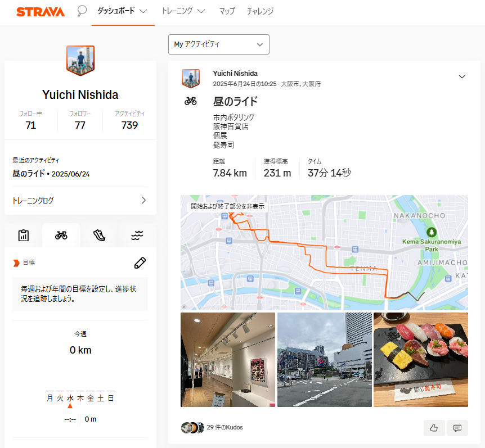Open comments with speech bubble icon
Screen dimensions: 485x448
[457, 428]
